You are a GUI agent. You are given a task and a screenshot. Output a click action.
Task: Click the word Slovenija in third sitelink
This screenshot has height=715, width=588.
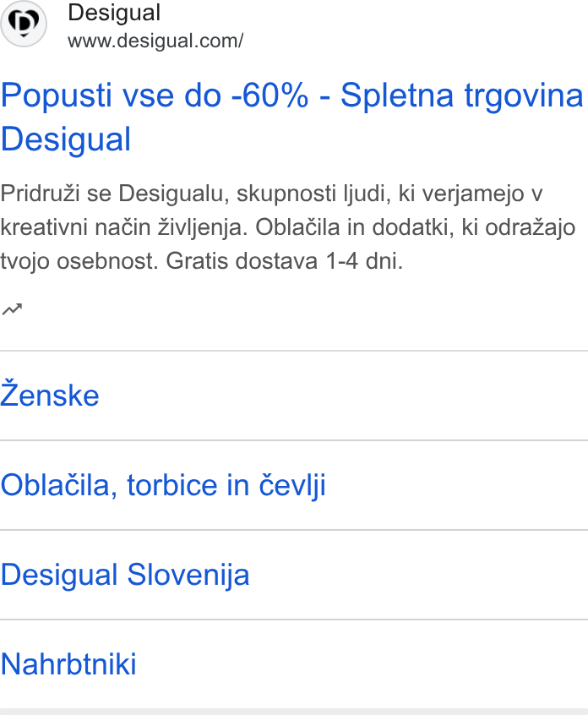tap(188, 575)
